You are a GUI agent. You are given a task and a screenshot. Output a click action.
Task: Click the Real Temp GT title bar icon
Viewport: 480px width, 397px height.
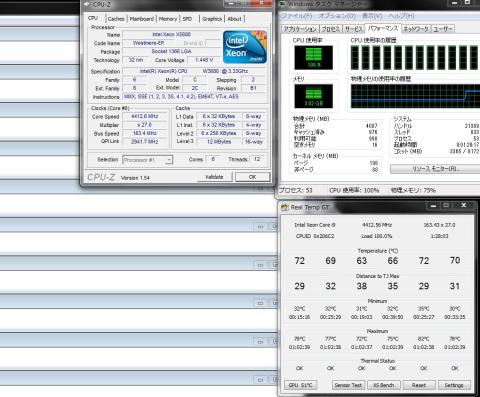284,207
